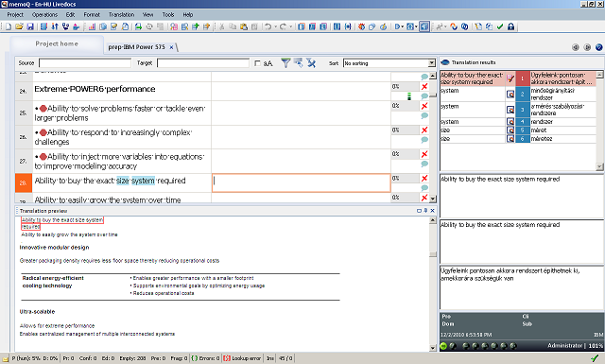Screen dimensions: 605x364
Task: Toggle red X status on row 25
Action: coord(424,106)
